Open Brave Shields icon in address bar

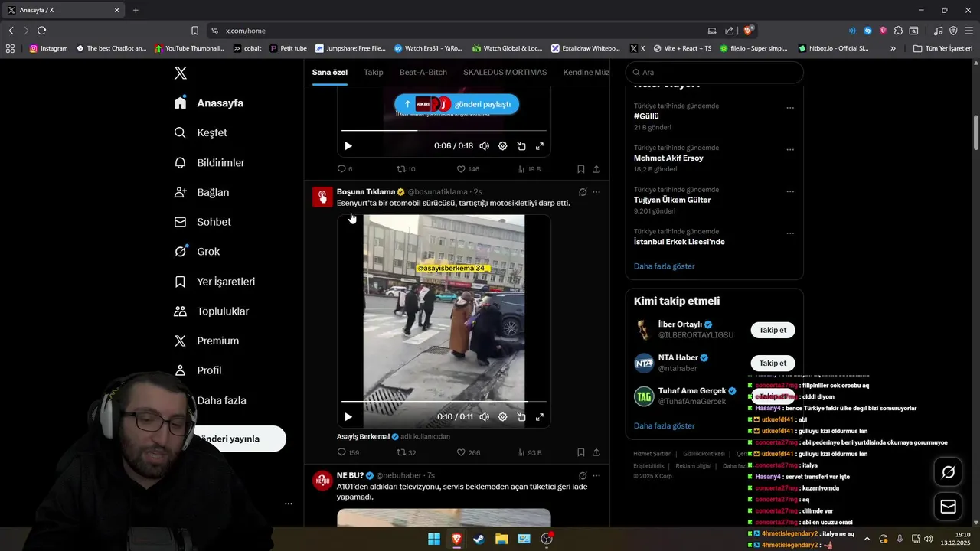[748, 31]
